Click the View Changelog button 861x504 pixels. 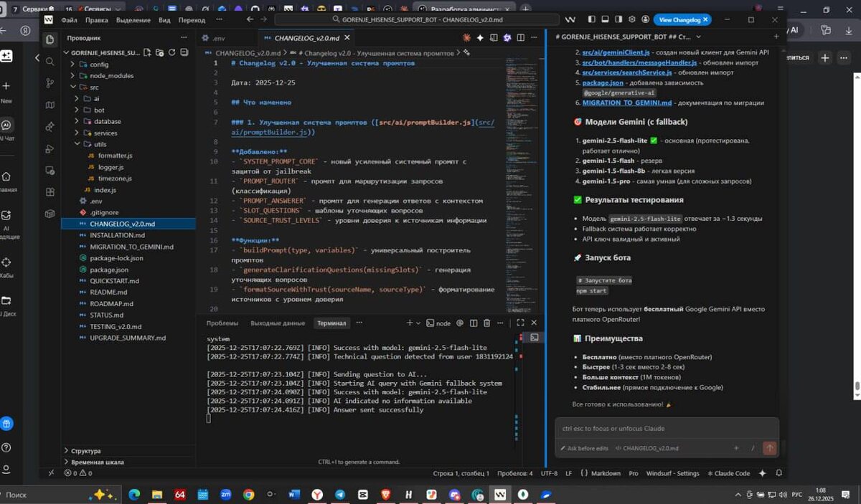tap(684, 20)
